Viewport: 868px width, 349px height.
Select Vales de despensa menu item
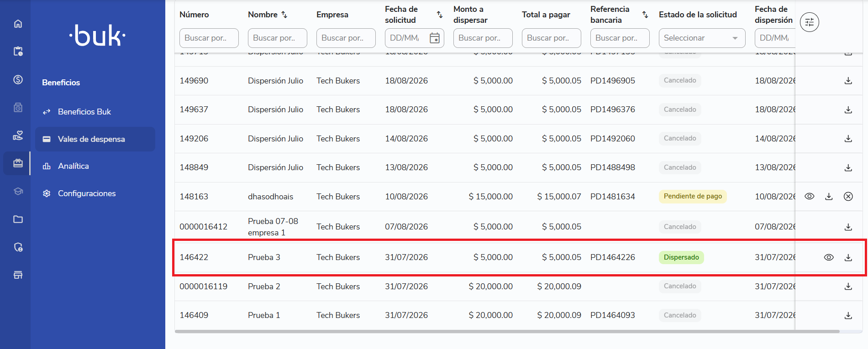(x=95, y=139)
